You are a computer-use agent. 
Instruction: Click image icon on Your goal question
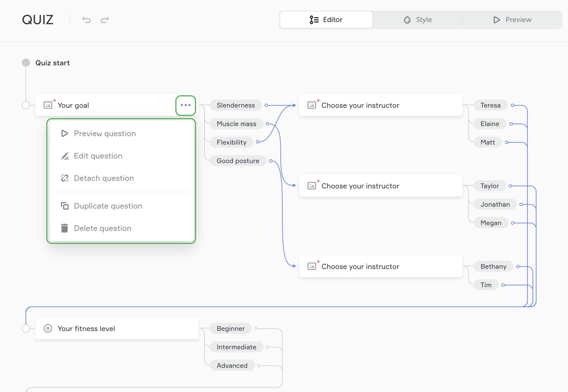pyautogui.click(x=48, y=105)
